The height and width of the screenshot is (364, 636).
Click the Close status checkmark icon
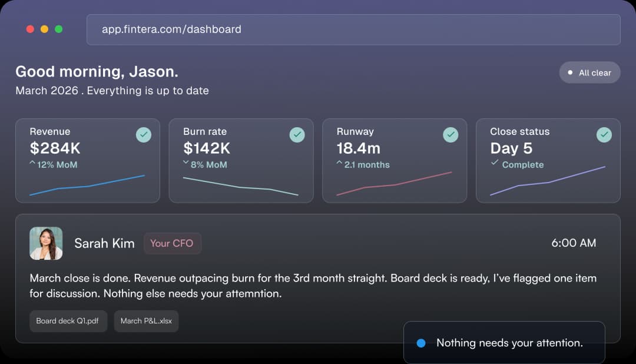click(x=604, y=135)
